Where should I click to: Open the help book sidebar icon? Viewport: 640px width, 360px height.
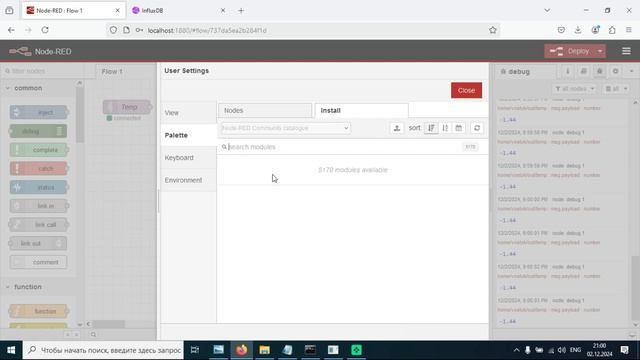pos(583,71)
